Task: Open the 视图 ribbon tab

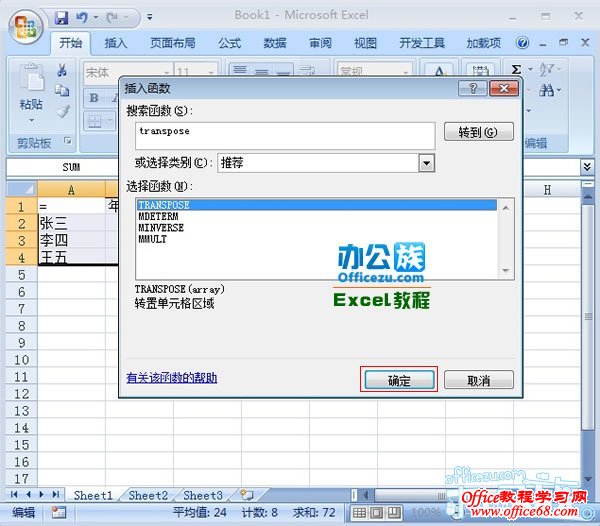Action: (365, 43)
